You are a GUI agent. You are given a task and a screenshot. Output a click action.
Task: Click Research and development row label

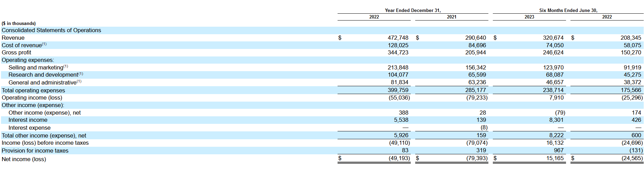click(46, 75)
